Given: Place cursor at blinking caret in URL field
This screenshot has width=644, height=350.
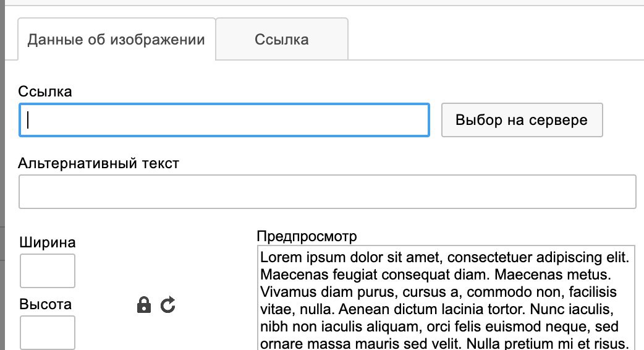Looking at the screenshot, I should coord(28,120).
